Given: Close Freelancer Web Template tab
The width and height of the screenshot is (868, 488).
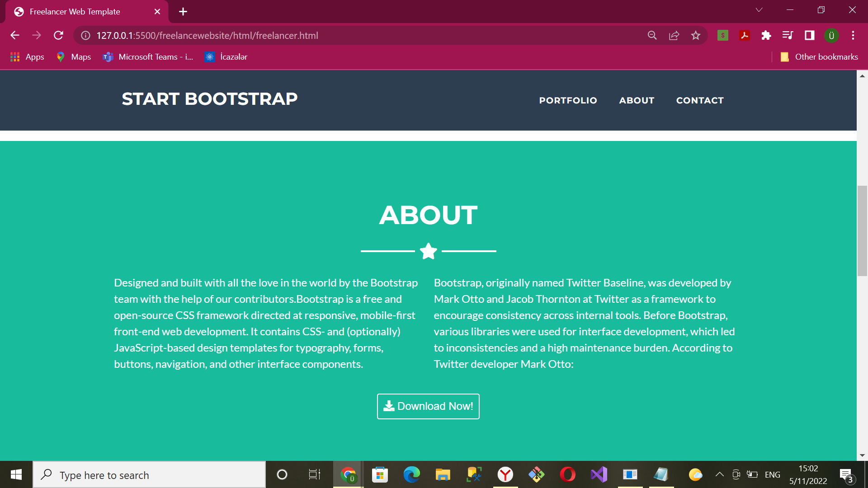Looking at the screenshot, I should (157, 12).
